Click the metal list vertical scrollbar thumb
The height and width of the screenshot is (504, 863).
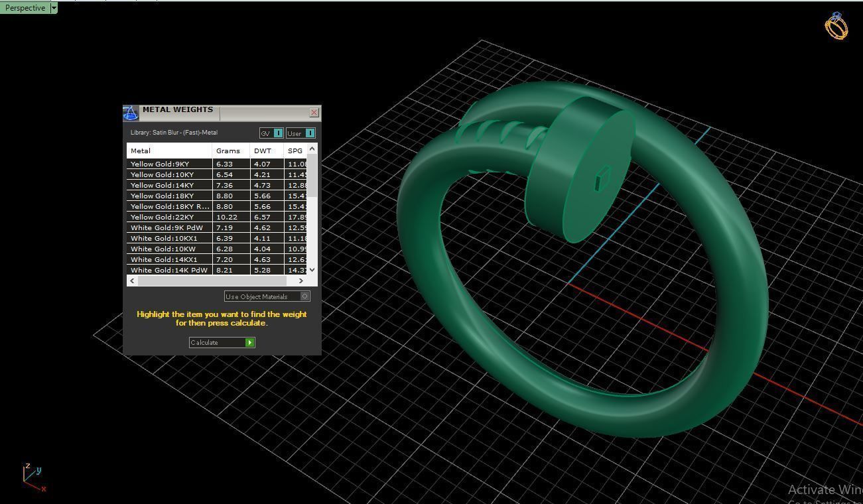coord(312,175)
